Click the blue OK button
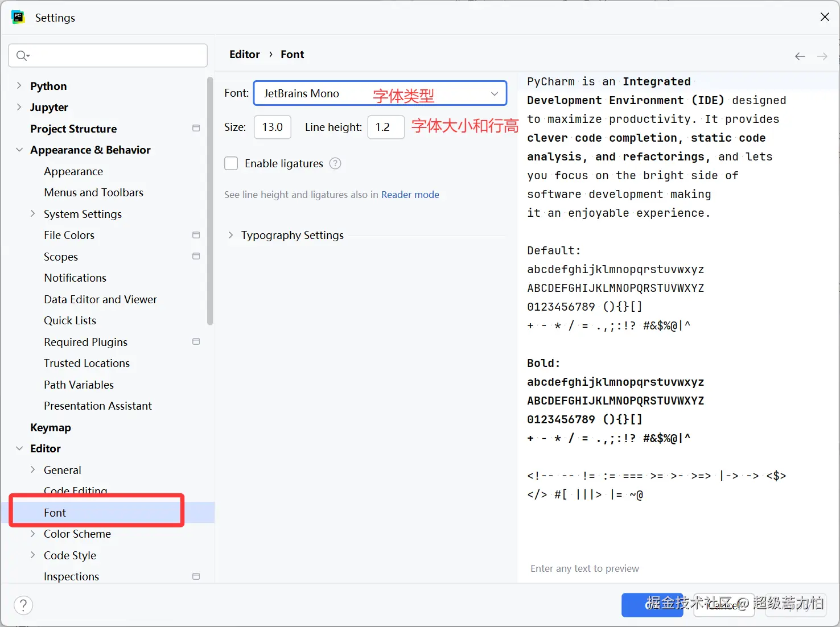The image size is (840, 627). tap(652, 605)
